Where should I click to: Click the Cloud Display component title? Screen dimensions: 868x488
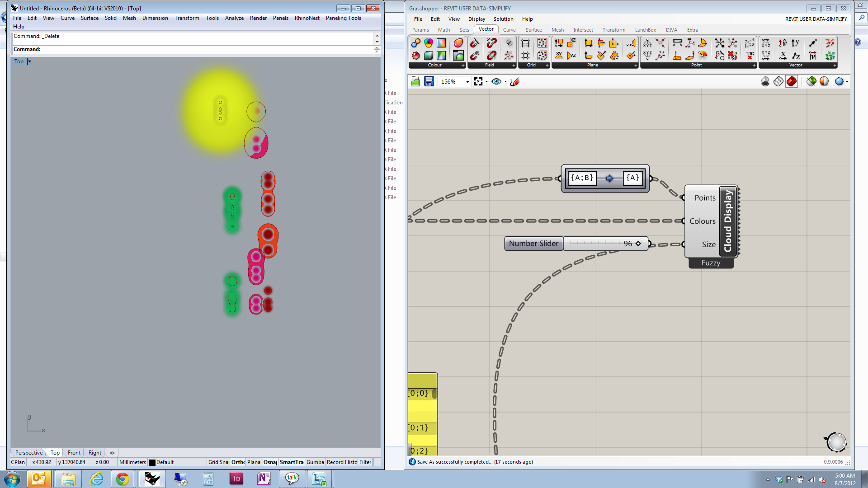728,221
